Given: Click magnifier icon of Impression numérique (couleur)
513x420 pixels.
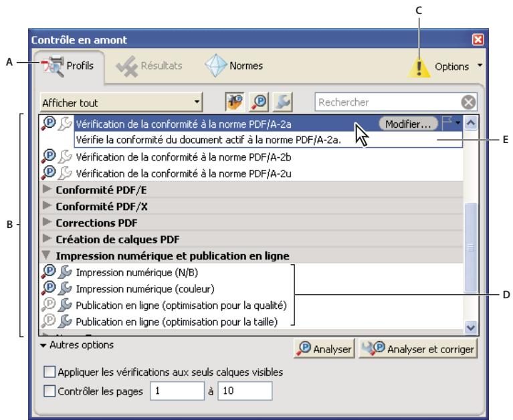Looking at the screenshot, I should point(48,288).
